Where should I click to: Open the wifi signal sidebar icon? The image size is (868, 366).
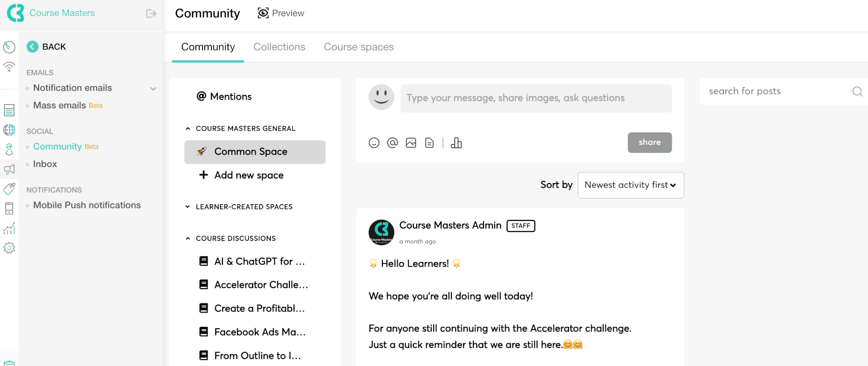coord(9,67)
